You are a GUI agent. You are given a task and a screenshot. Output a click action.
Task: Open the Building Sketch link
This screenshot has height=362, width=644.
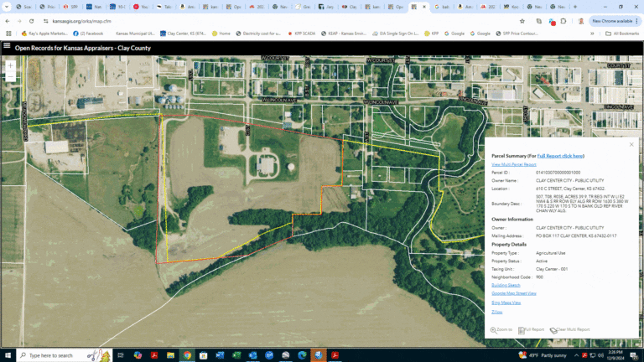(506, 285)
